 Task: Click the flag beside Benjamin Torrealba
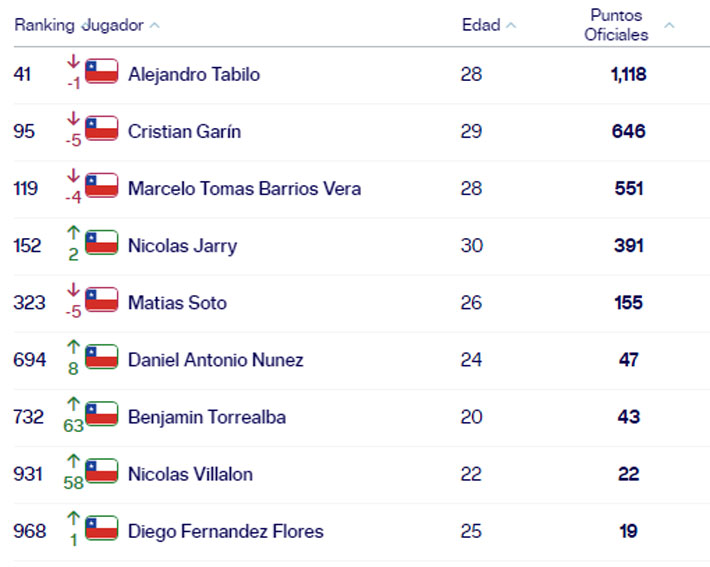pos(101,414)
